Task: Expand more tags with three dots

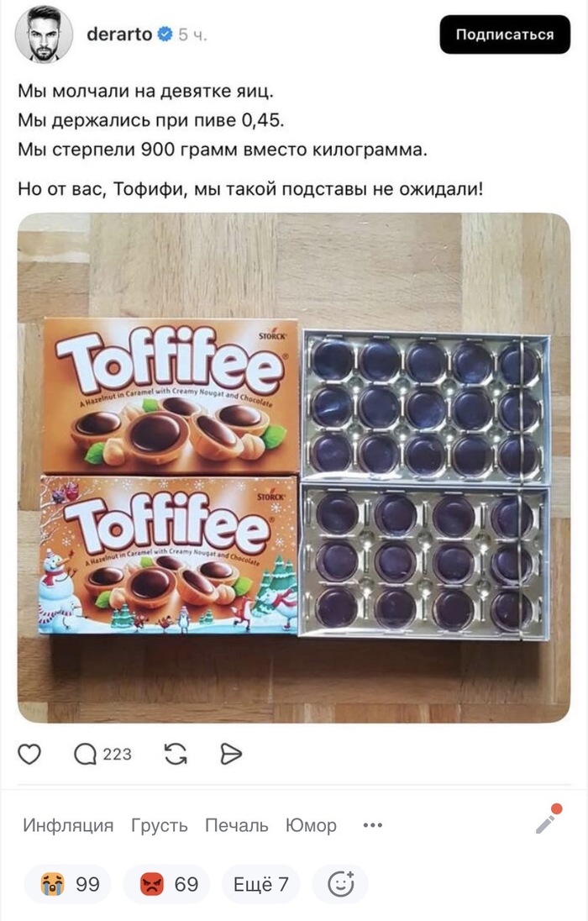Action: [x=372, y=825]
